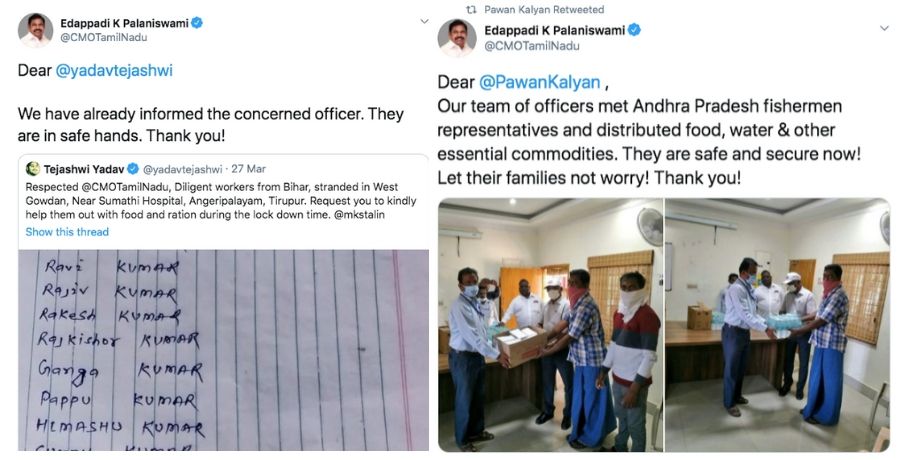Viewport: 900px width, 460px height.
Task: Click Tejashwi Yadav's small avatar in quoted tweet
Action: point(33,168)
